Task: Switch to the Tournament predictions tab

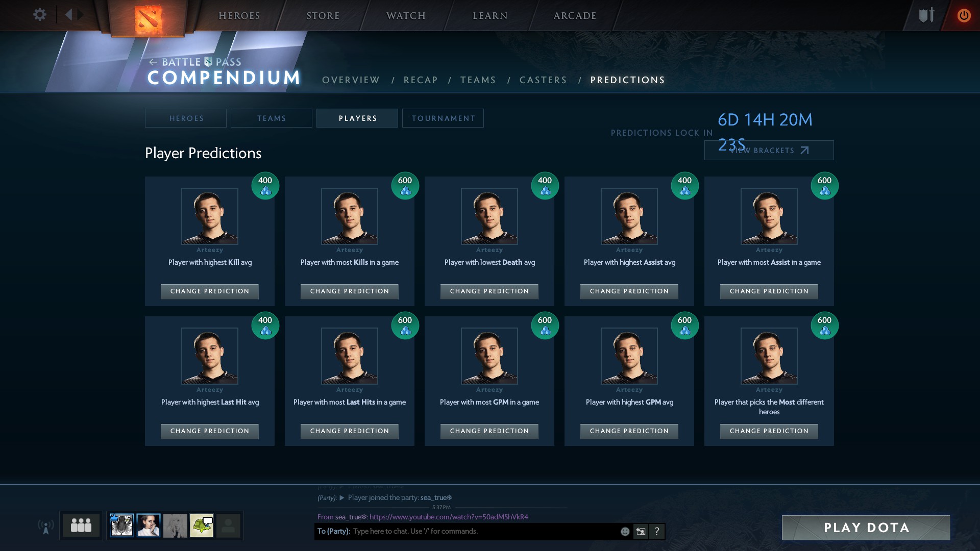Action: [x=443, y=118]
